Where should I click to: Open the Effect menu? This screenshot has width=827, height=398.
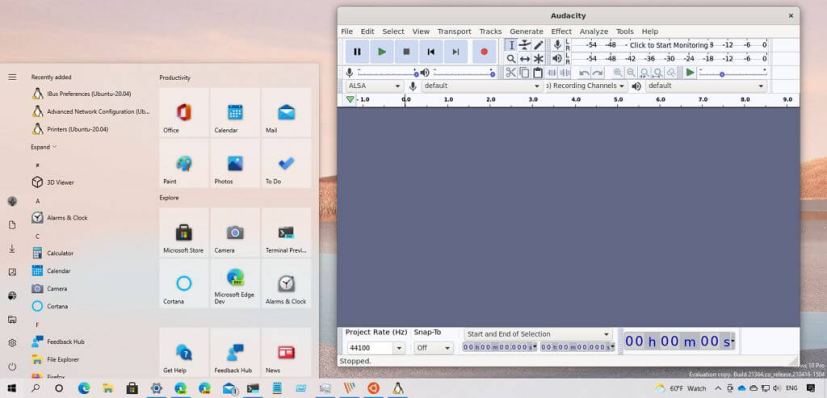[561, 32]
